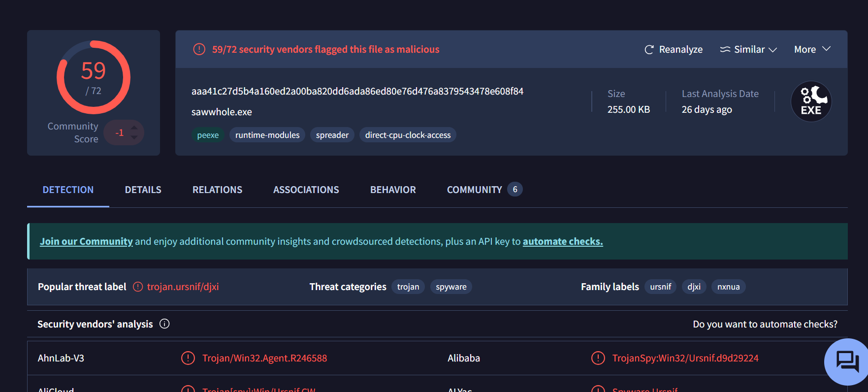The height and width of the screenshot is (392, 868).
Task: Click the Reanalyze button label
Action: coord(681,49)
